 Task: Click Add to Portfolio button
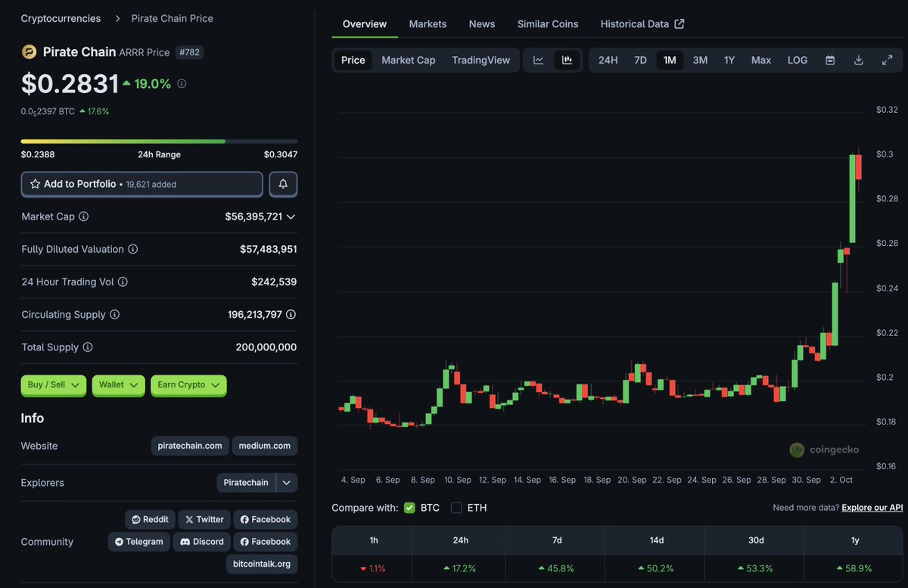point(142,184)
